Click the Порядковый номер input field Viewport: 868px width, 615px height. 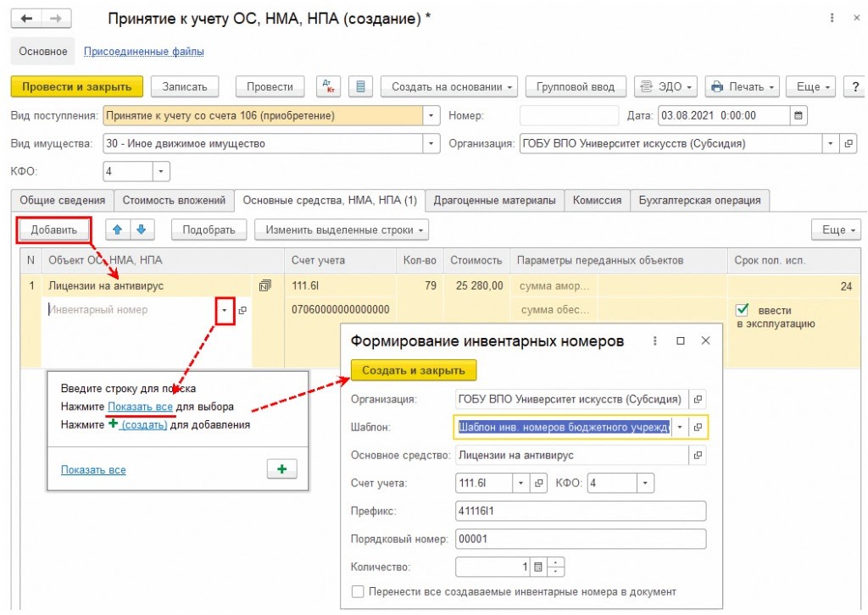(581, 539)
